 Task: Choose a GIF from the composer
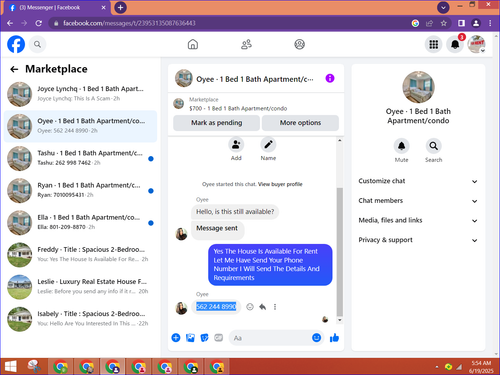[219, 338]
